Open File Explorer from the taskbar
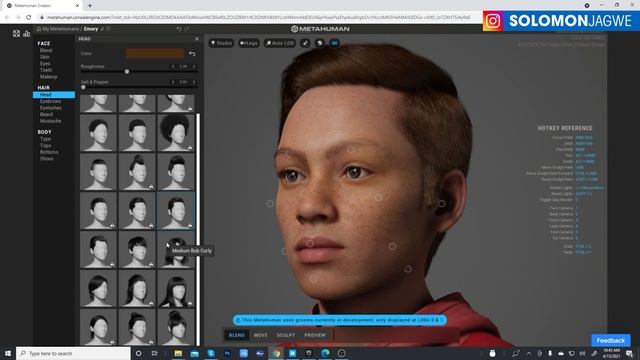 point(178,353)
